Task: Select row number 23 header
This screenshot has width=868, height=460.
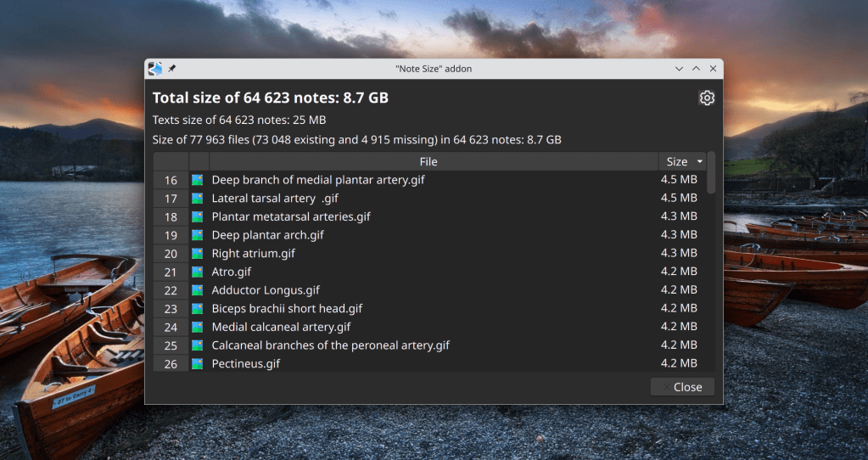Action: 171,309
